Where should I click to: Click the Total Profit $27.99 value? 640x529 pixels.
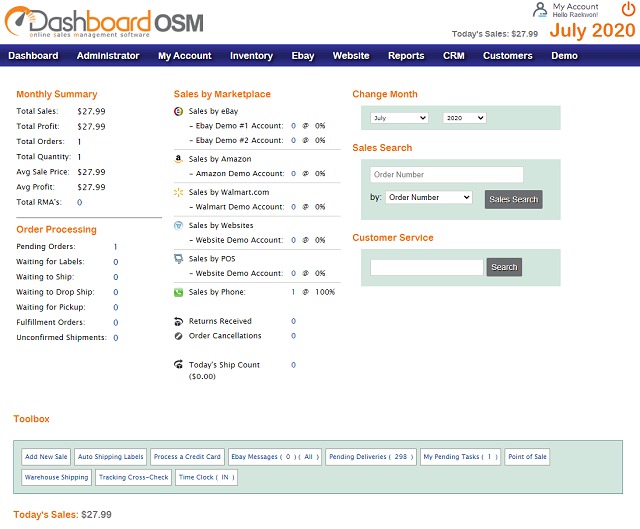tap(91, 127)
